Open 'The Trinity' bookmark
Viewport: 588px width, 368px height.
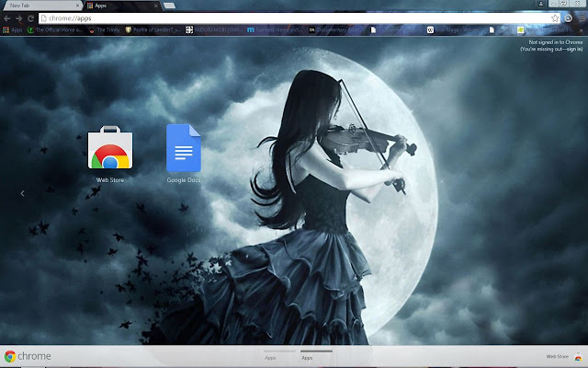(104, 30)
